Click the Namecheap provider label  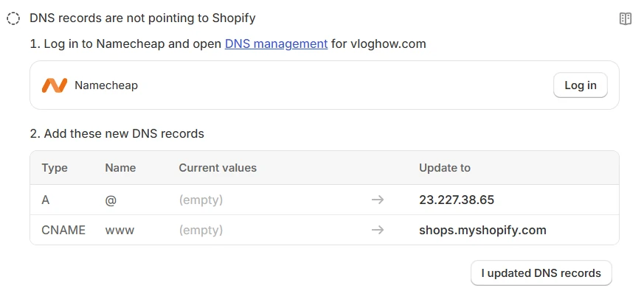pos(106,85)
